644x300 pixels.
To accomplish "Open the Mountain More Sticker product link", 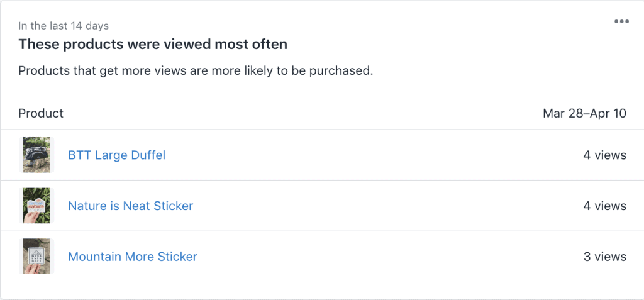I will click(x=133, y=257).
